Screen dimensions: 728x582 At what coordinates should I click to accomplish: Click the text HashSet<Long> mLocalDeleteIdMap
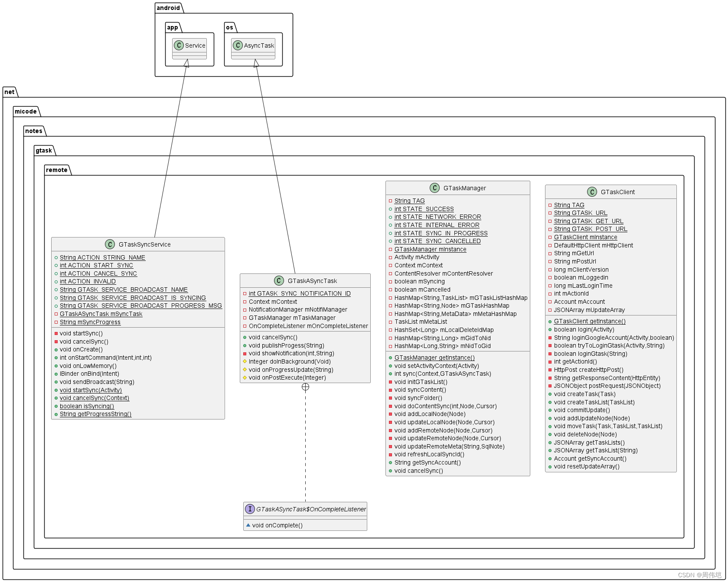(444, 330)
